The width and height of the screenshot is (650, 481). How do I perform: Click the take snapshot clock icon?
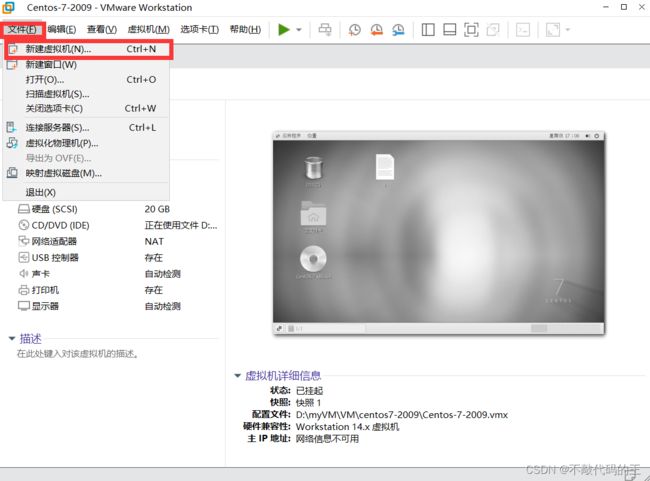354,30
